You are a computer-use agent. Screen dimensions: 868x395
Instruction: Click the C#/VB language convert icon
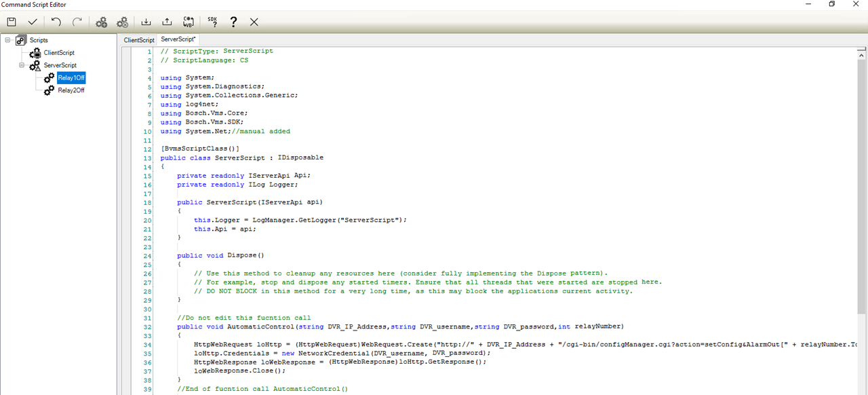[189, 22]
